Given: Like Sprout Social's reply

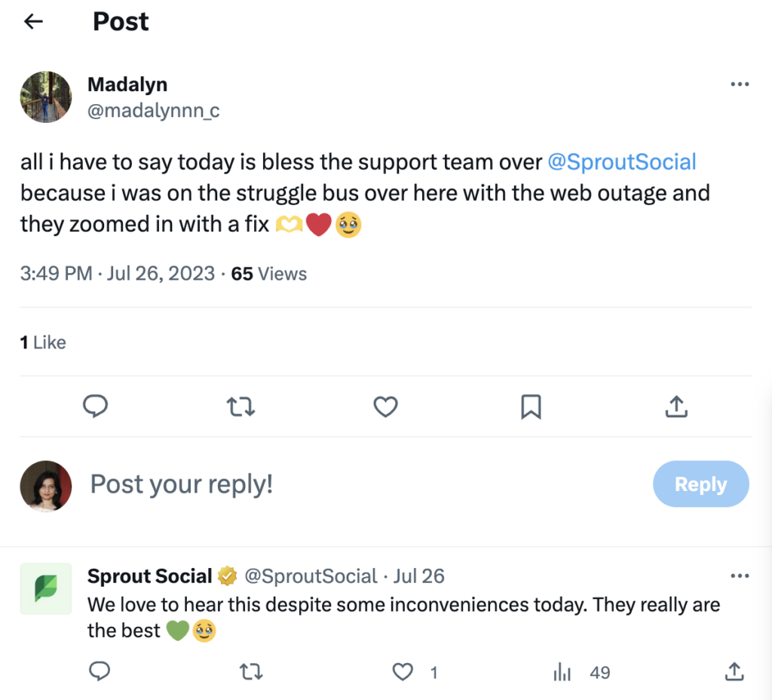Looking at the screenshot, I should [x=404, y=671].
